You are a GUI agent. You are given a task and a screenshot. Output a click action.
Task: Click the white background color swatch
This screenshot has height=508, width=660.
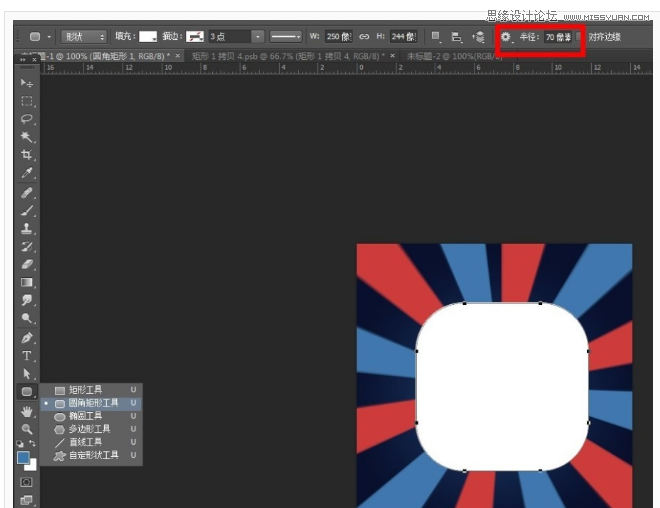[32, 465]
